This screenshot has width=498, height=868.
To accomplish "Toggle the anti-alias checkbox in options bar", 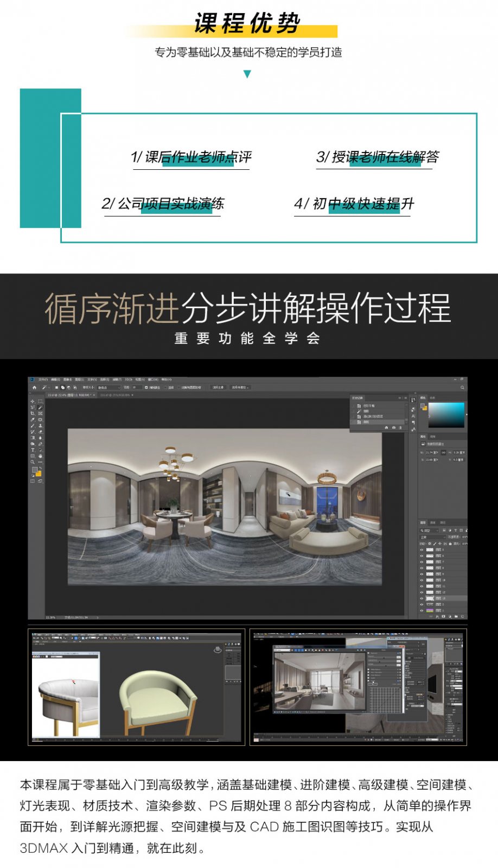I will point(146,387).
